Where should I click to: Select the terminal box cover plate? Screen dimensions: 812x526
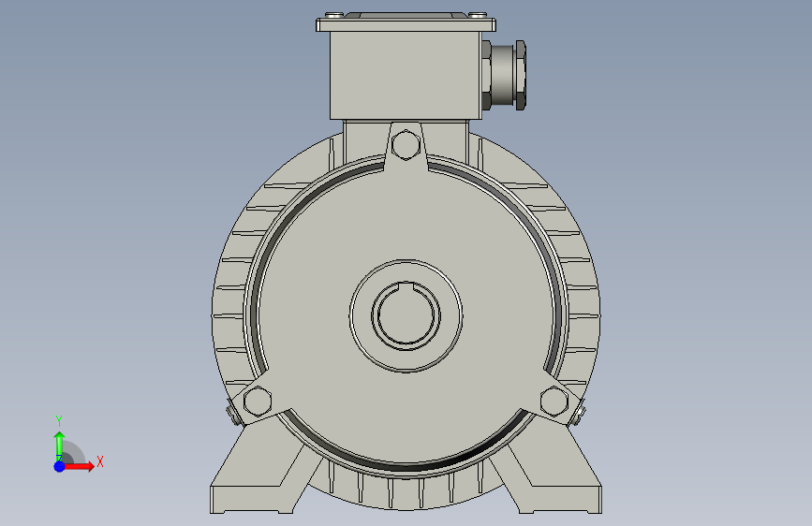[x=406, y=24]
